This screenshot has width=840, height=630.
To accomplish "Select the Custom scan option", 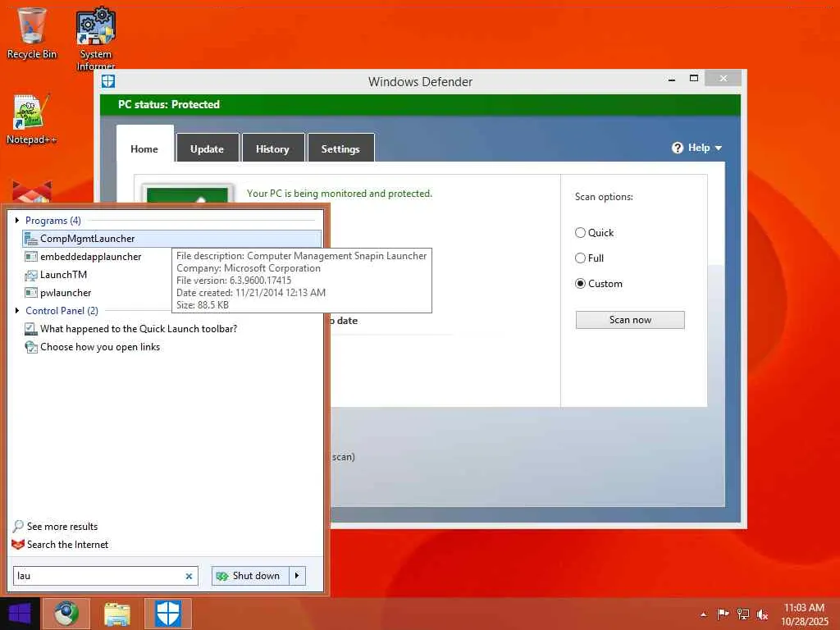I will (x=580, y=283).
